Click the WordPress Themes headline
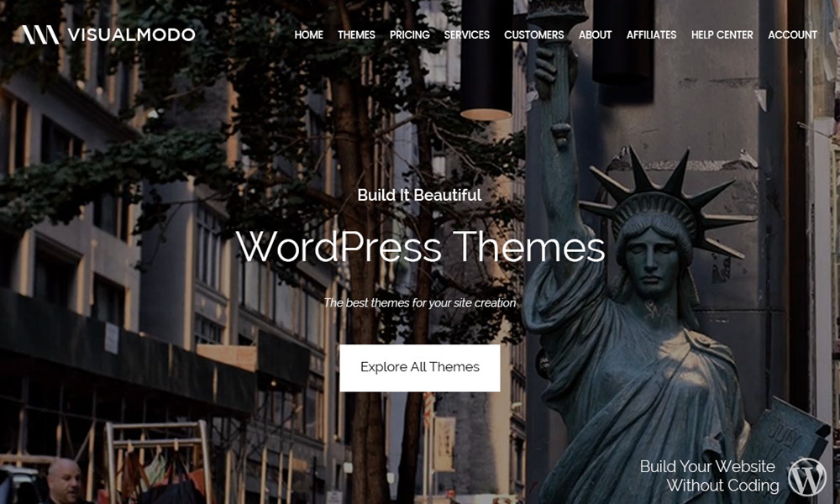Image resolution: width=840 pixels, height=504 pixels. click(420, 247)
